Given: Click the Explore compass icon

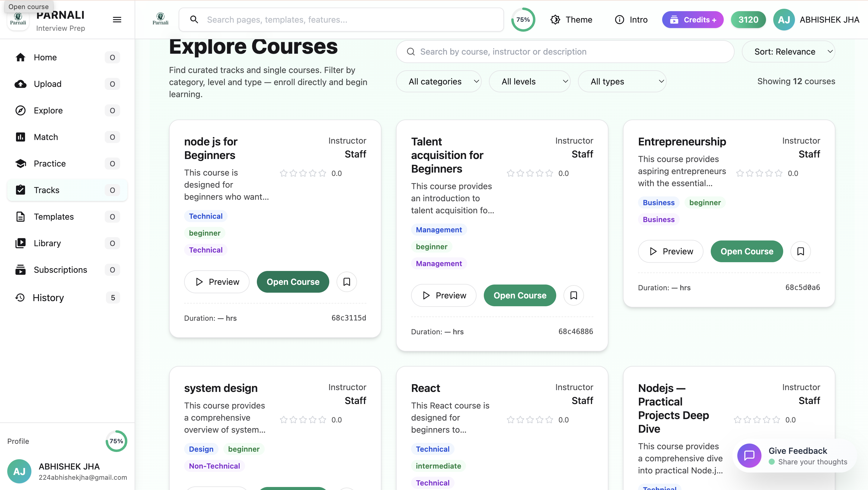Looking at the screenshot, I should point(21,110).
